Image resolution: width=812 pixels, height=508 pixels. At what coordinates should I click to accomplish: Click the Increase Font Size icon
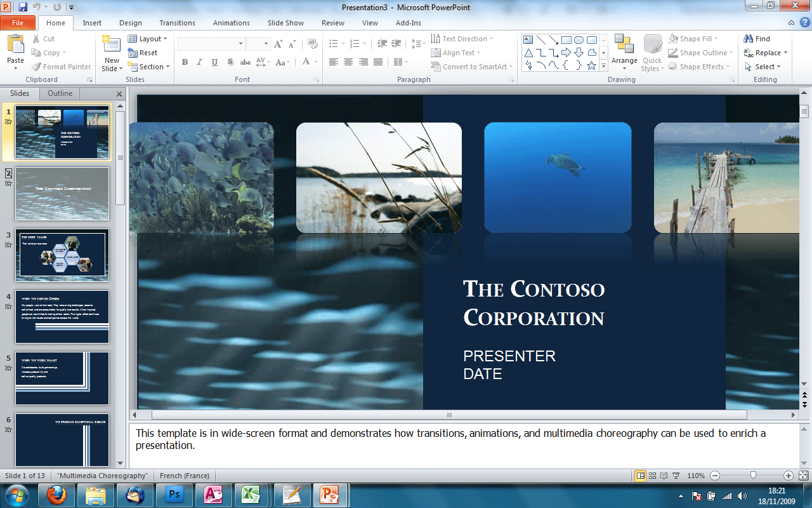pyautogui.click(x=278, y=44)
